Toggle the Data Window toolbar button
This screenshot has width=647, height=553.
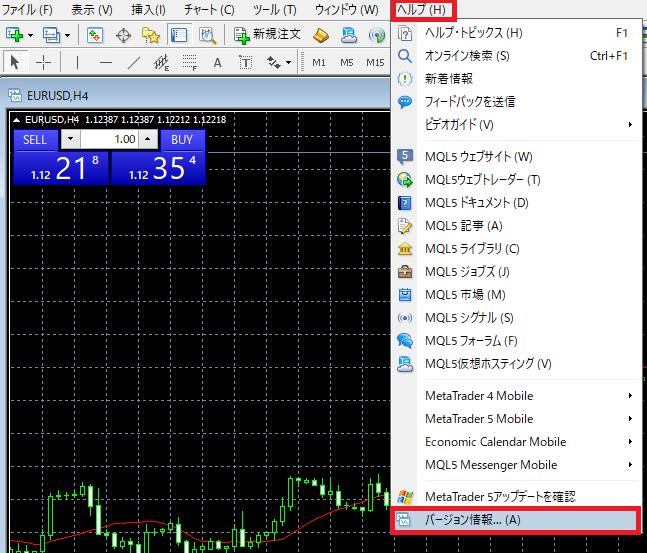click(123, 35)
